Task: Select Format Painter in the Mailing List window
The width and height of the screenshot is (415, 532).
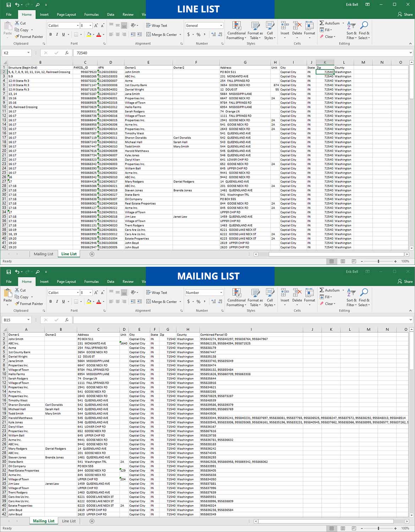Action: click(29, 304)
